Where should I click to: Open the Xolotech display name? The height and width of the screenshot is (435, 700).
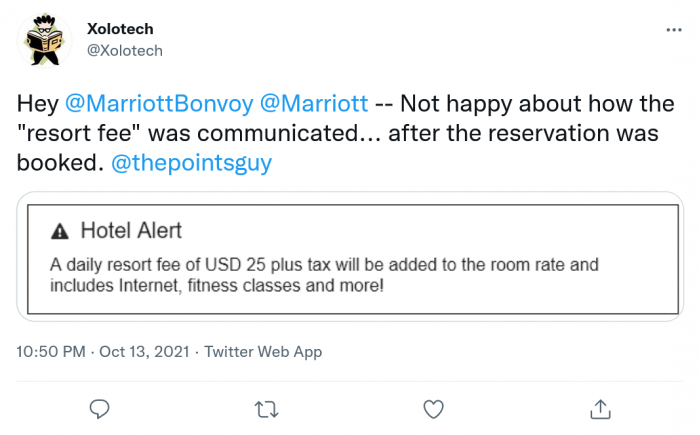click(x=121, y=29)
